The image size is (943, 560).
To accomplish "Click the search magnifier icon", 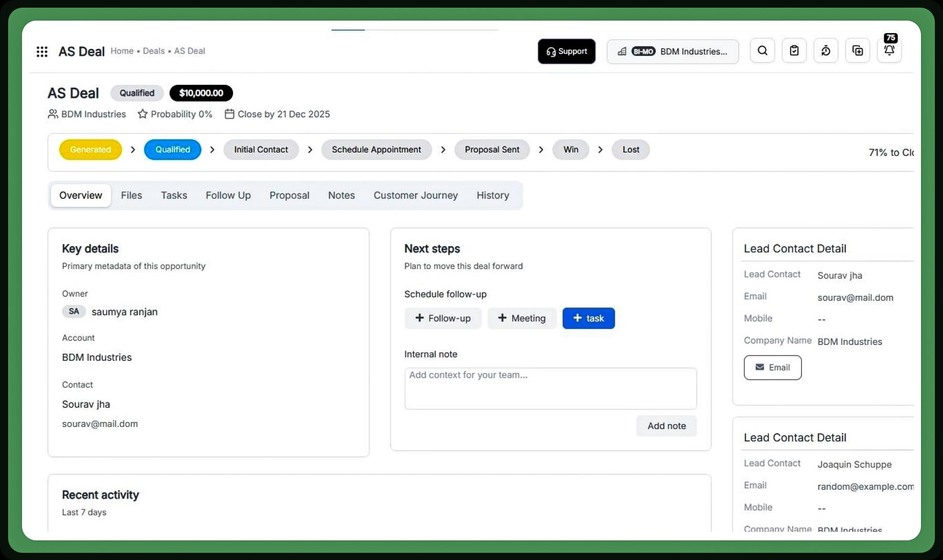I will pos(762,51).
